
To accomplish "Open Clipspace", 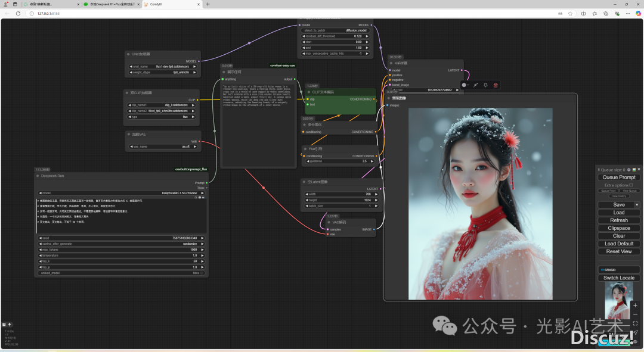I will [618, 228].
